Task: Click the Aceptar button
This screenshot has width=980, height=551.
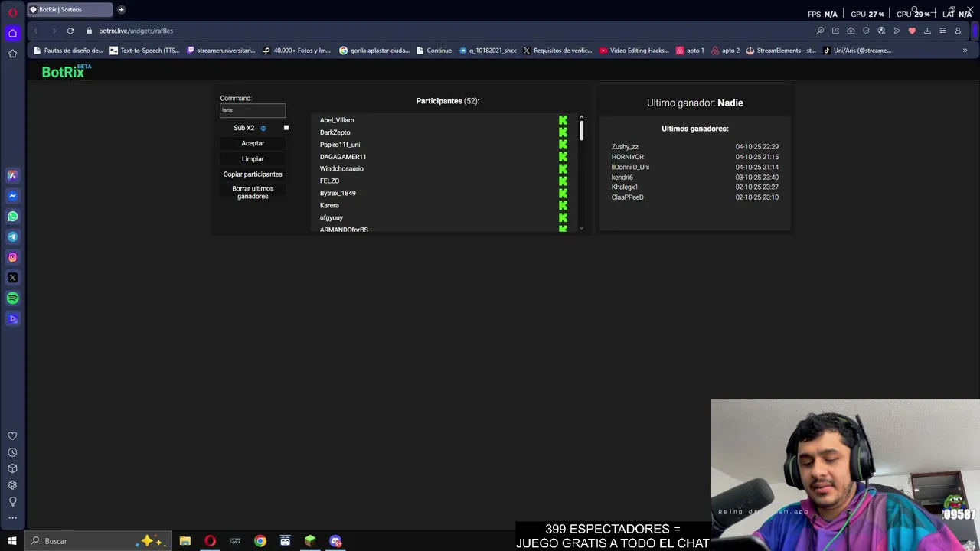Action: (253, 143)
